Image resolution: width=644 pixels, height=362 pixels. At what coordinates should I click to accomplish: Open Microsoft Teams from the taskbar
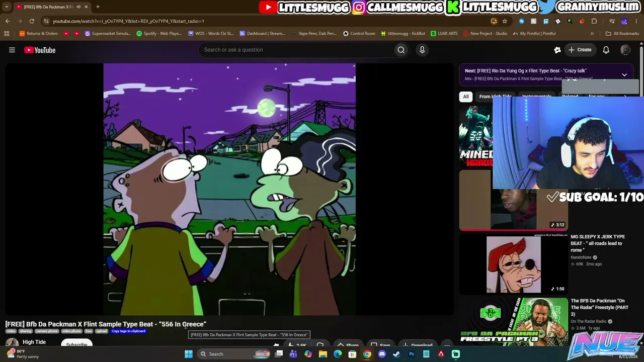click(x=293, y=354)
